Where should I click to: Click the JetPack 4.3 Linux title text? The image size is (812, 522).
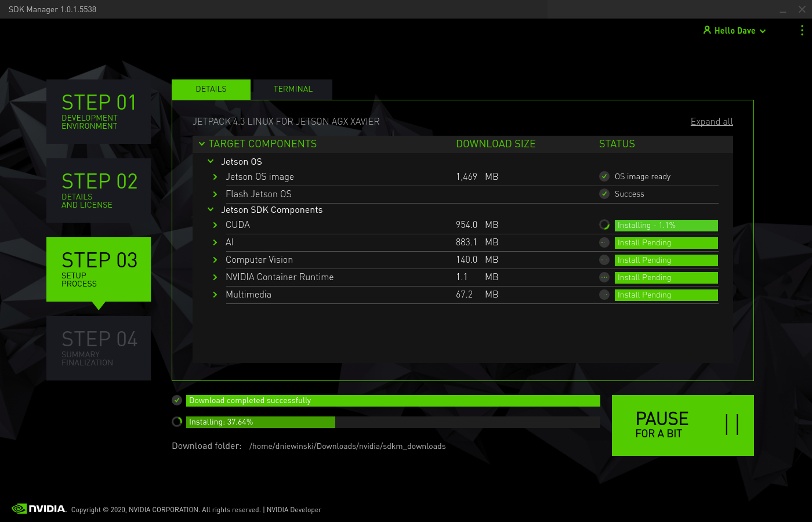286,122
